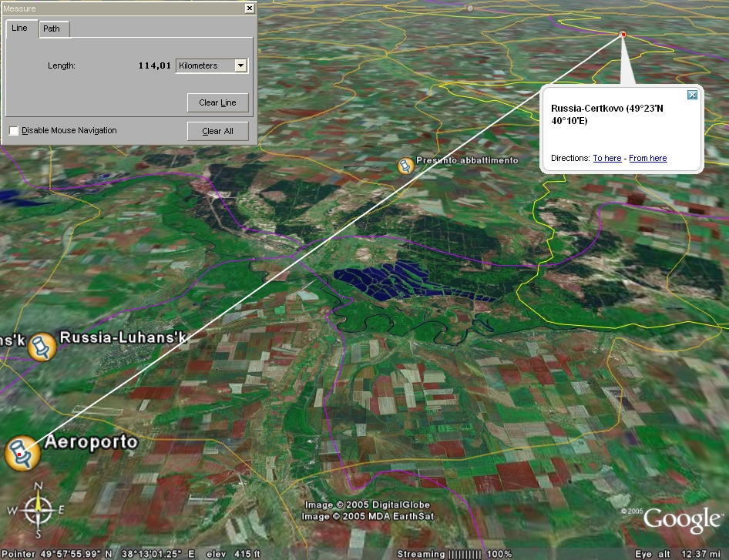Select the Russia-Luhans'k placemark pin
The image size is (729, 560).
tap(42, 347)
